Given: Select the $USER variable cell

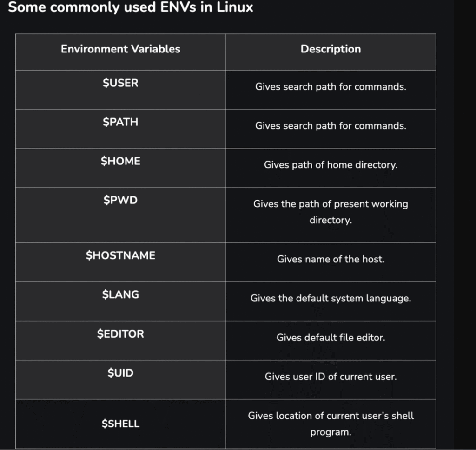Looking at the screenshot, I should (120, 84).
